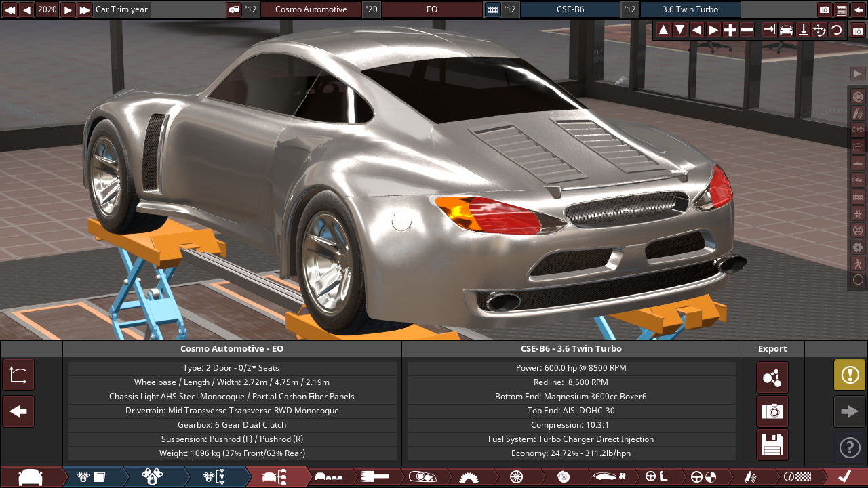Toggle body fixtures visibility

[x=858, y=180]
